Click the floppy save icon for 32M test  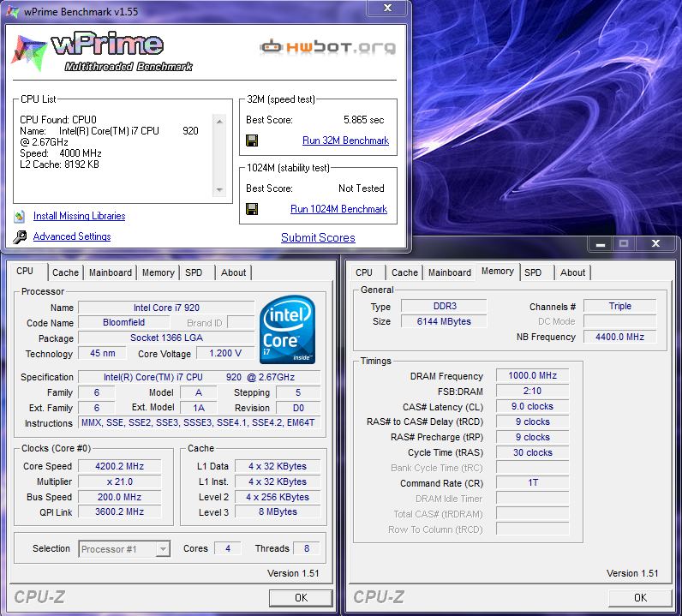252,141
